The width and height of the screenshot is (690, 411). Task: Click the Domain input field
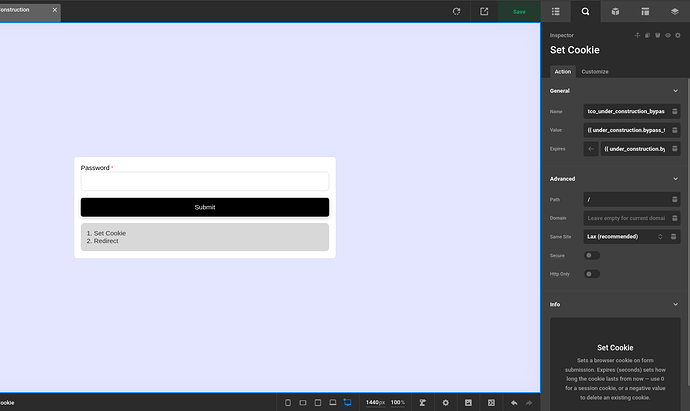(626, 218)
